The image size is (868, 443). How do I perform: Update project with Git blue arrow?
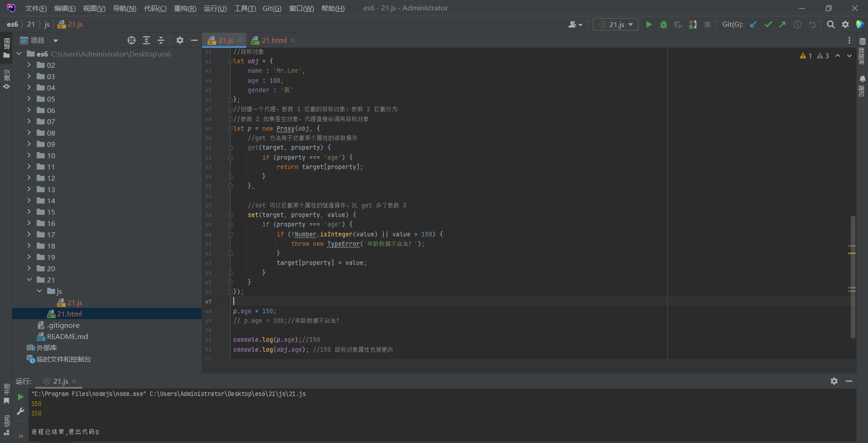tap(753, 24)
